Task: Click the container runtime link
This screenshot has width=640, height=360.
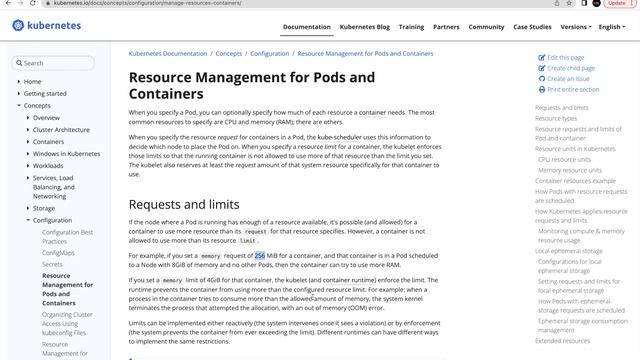Action: point(349,280)
